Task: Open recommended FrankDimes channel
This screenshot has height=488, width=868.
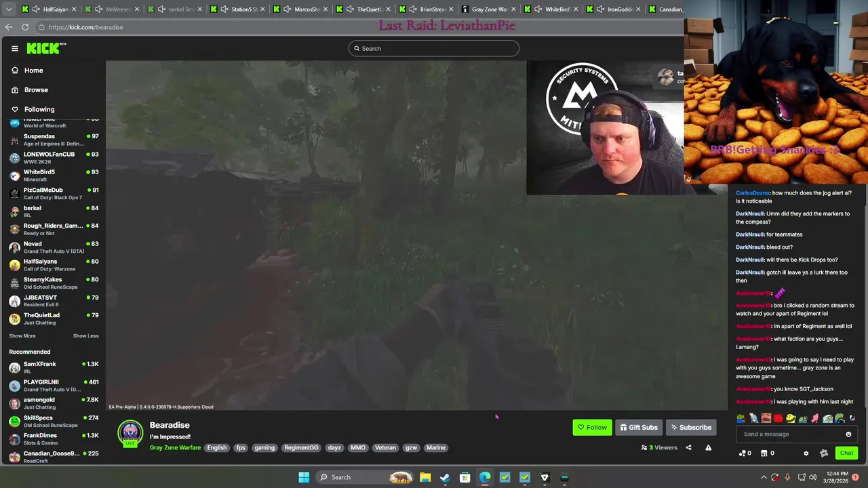Action: 54,439
